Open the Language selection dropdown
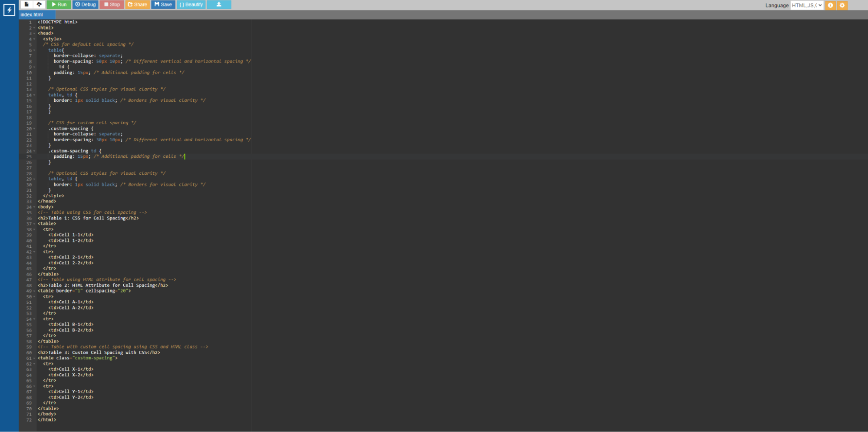868x432 pixels. pos(807,5)
